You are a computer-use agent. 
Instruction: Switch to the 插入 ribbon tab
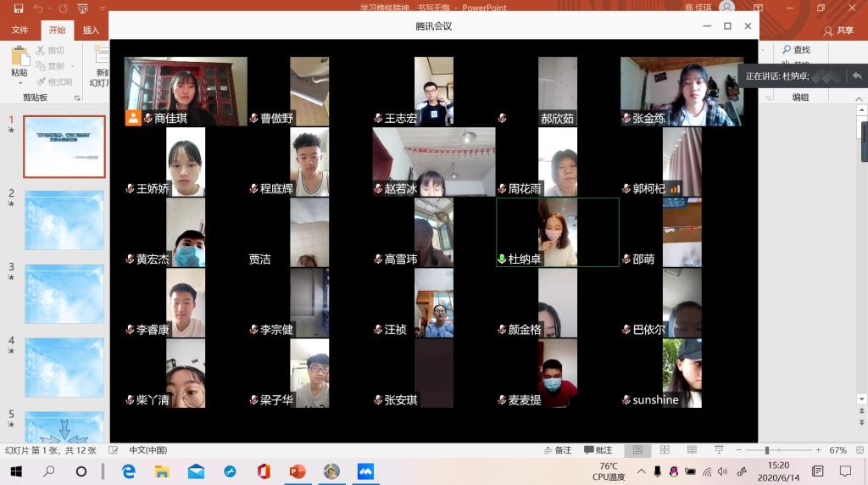(91, 31)
